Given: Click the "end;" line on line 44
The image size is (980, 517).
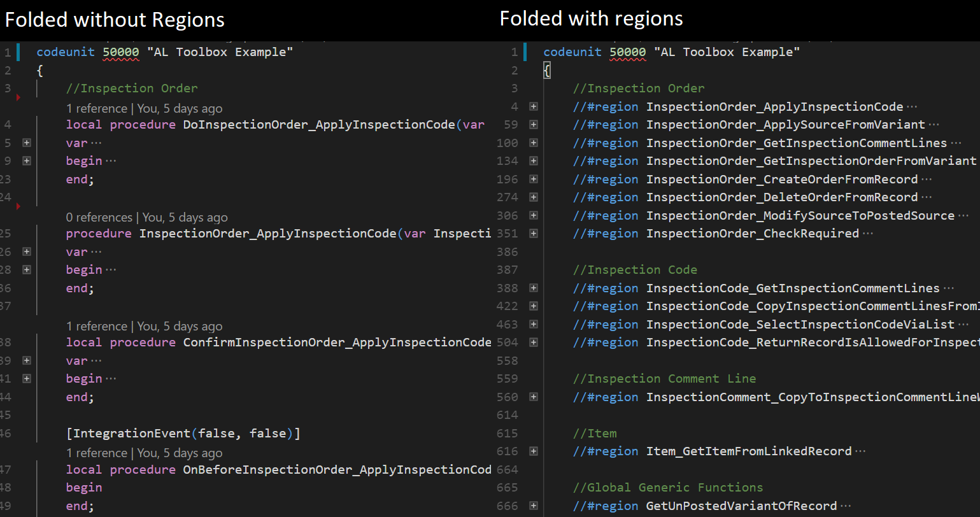Looking at the screenshot, I should click(80, 397).
